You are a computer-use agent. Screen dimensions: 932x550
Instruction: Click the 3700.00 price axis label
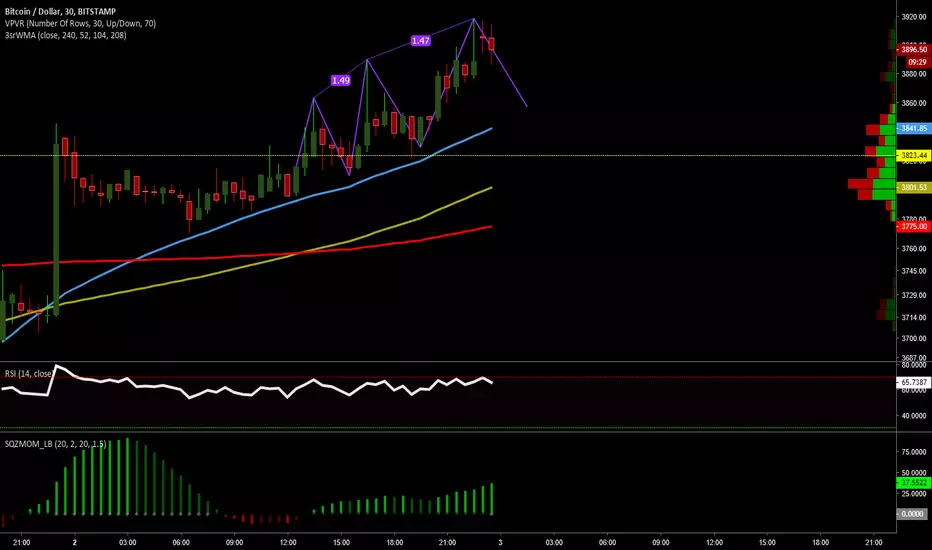[914, 338]
